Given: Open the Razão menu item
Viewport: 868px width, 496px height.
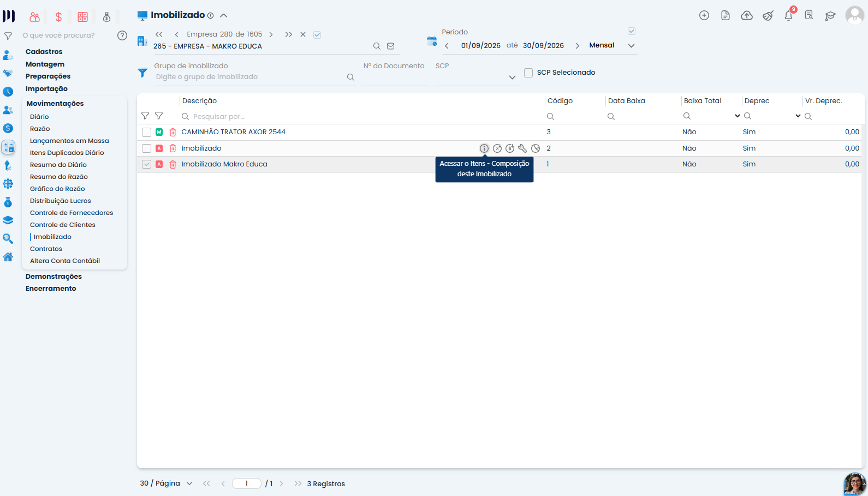Looking at the screenshot, I should coord(40,129).
